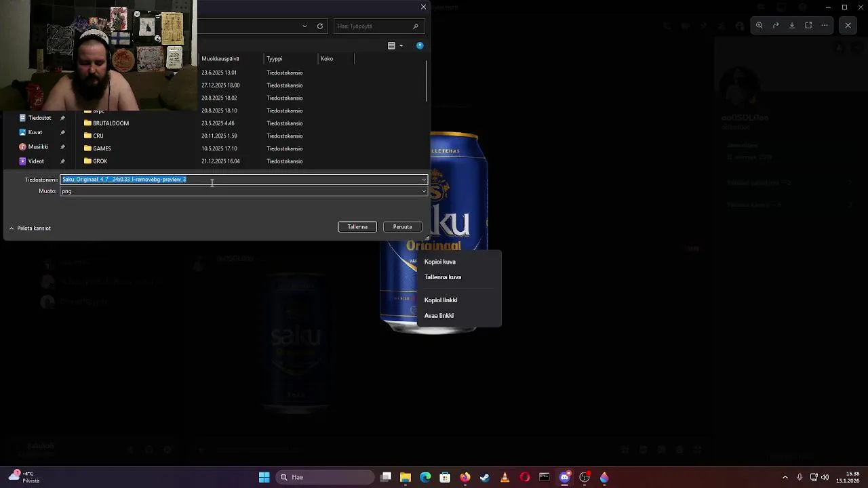Open the volume control in system tray

[x=825, y=477]
